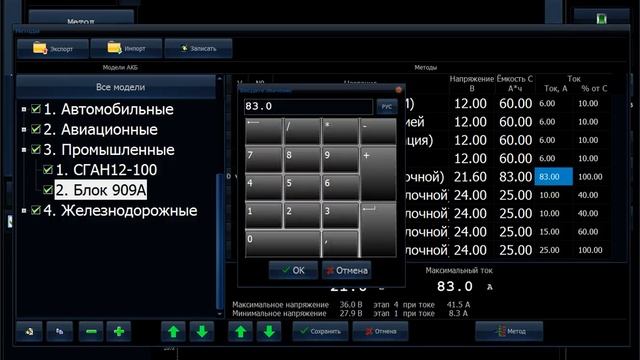Click the Сохранить button
The width and height of the screenshot is (640, 360).
(320, 331)
